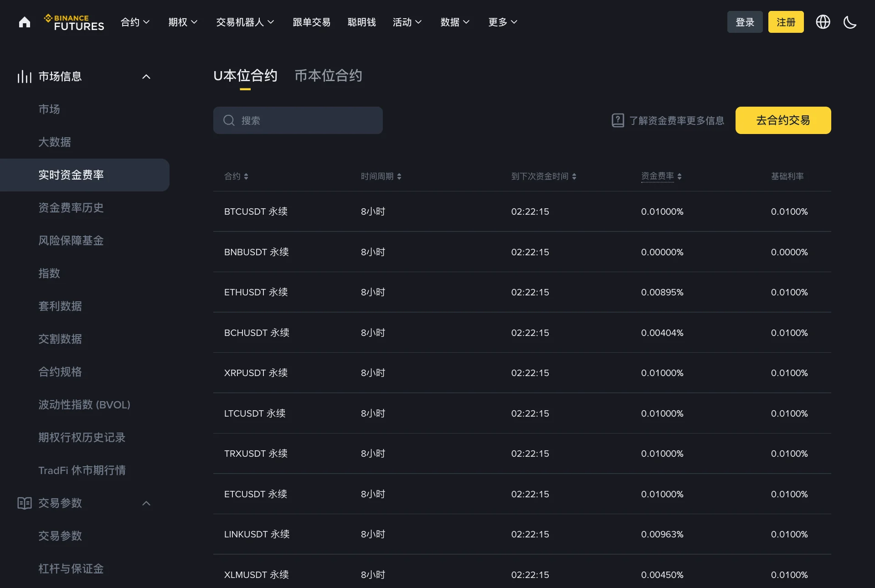Open 资金费率历史 in the sidebar
Image resolution: width=875 pixels, height=588 pixels.
pyautogui.click(x=71, y=208)
